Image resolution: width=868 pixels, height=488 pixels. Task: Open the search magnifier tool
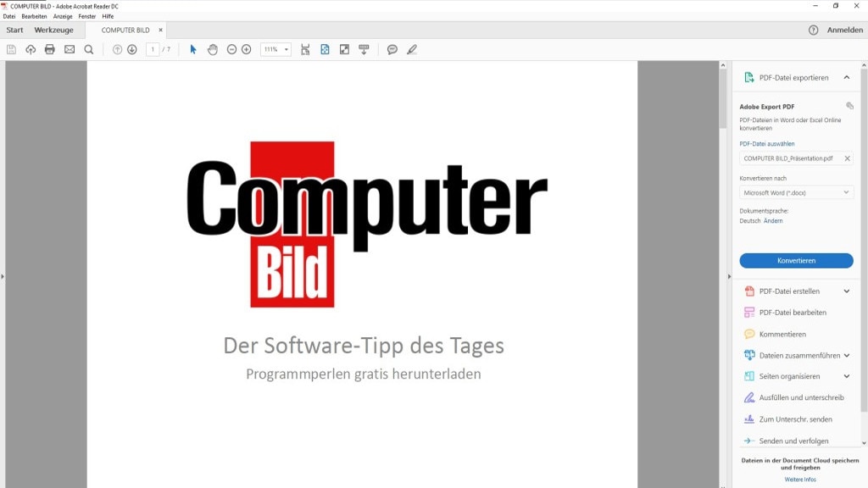point(88,50)
